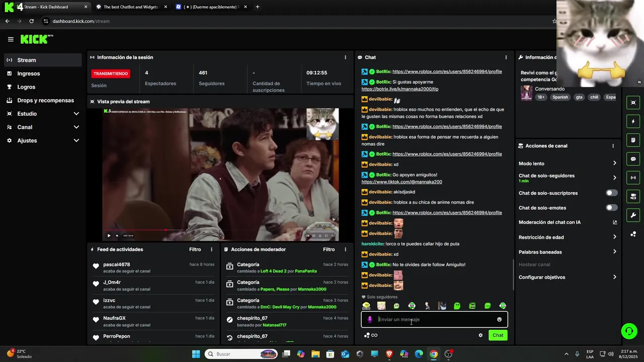Click the Enviar un mensaje input field
Viewport: 644px width, 362px height.
coord(434,319)
